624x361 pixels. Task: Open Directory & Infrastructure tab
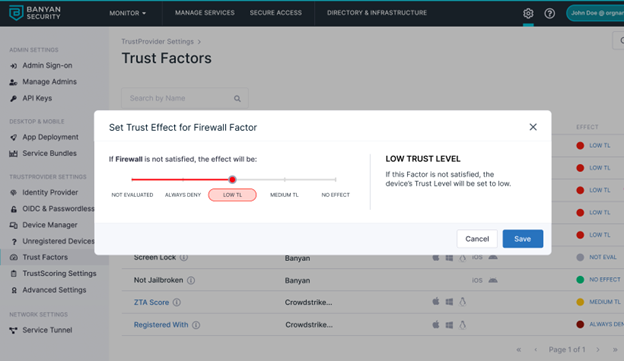coord(377,13)
